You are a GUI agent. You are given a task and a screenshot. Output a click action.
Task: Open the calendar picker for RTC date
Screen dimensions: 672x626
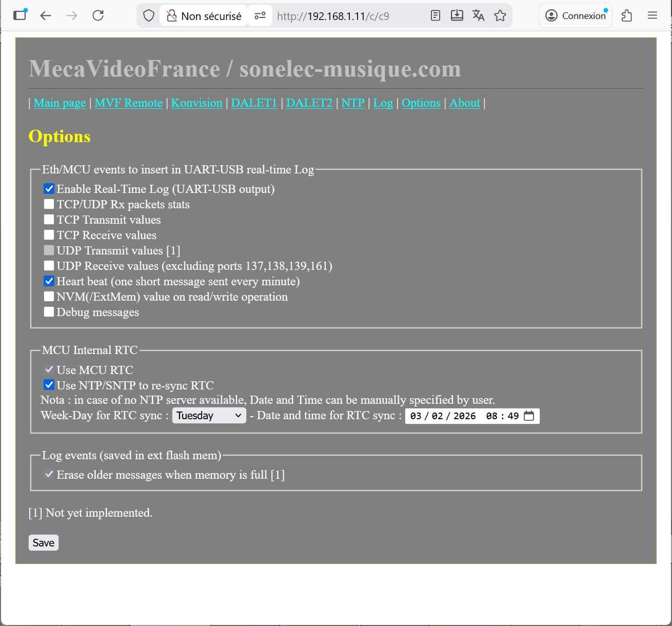(x=529, y=416)
